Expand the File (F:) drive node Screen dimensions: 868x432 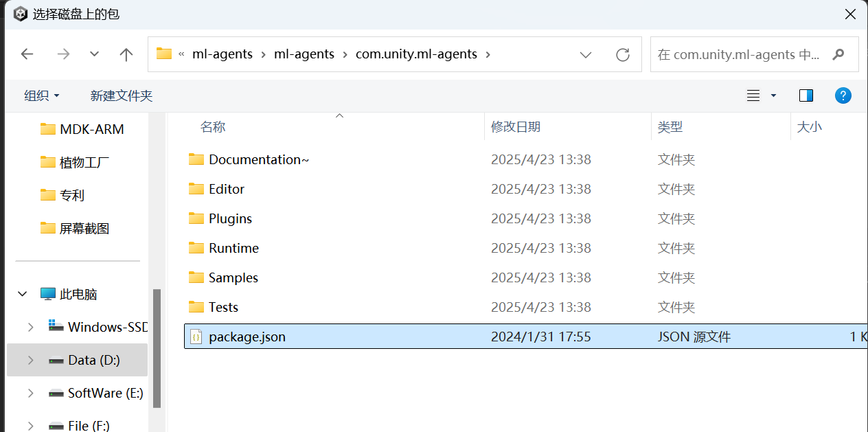coord(30,425)
